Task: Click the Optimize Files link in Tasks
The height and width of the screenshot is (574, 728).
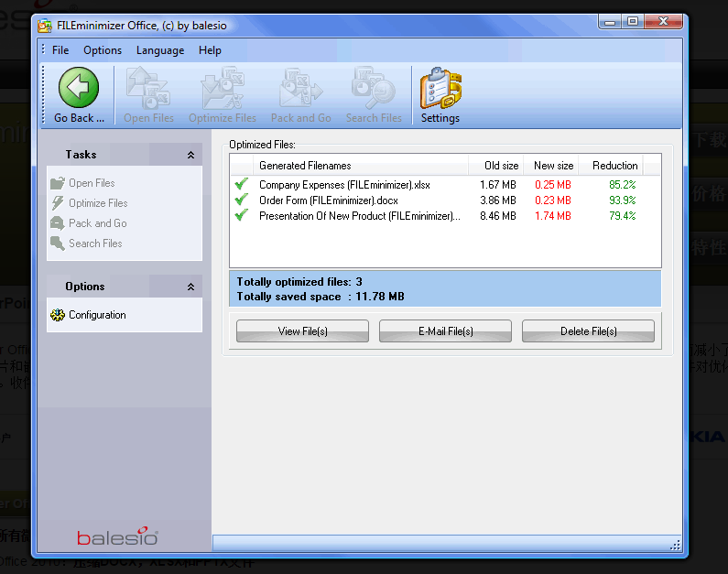Action: 98,203
